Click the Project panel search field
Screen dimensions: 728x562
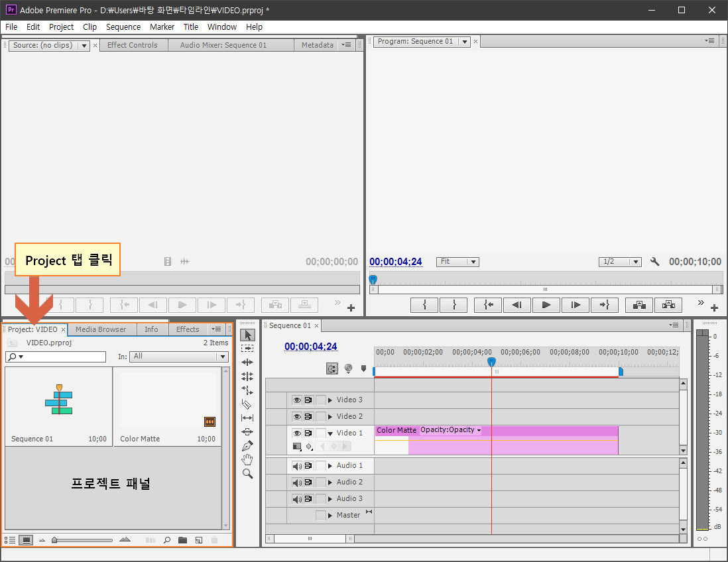[56, 357]
